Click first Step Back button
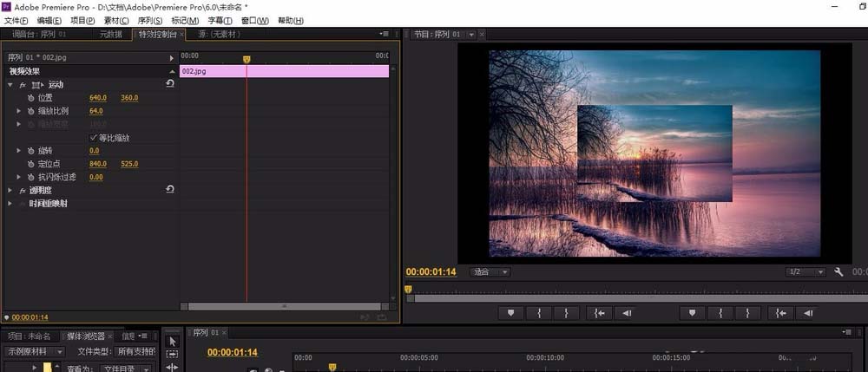Viewport: 868px width, 372px height. (627, 313)
